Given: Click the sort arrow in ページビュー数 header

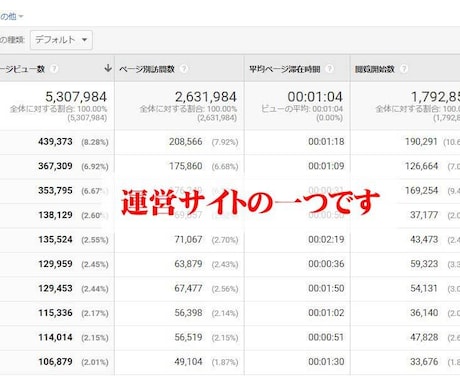Looking at the screenshot, I should 108,68.
